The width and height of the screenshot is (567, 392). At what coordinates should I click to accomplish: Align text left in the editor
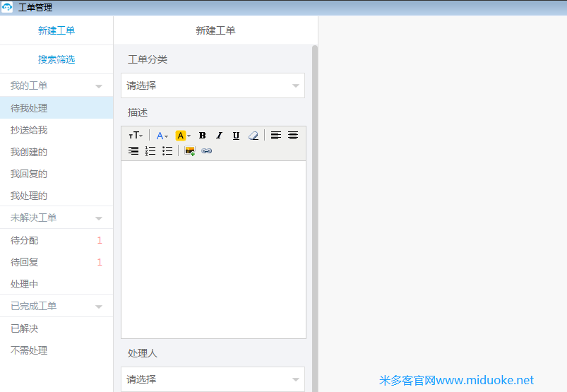coord(276,136)
